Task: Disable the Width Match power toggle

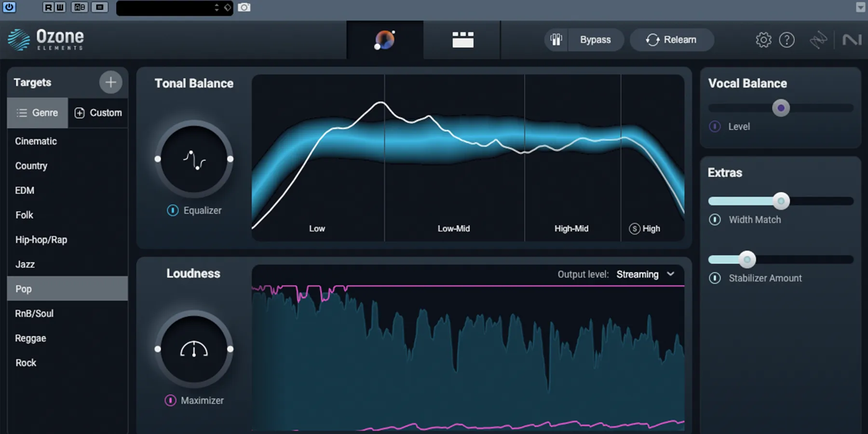Action: pyautogui.click(x=715, y=220)
